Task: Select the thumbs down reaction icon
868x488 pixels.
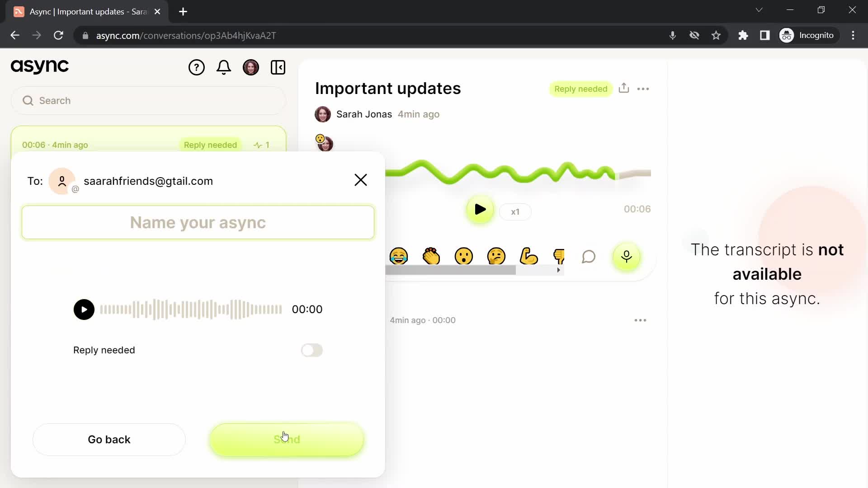Action: coord(559,256)
